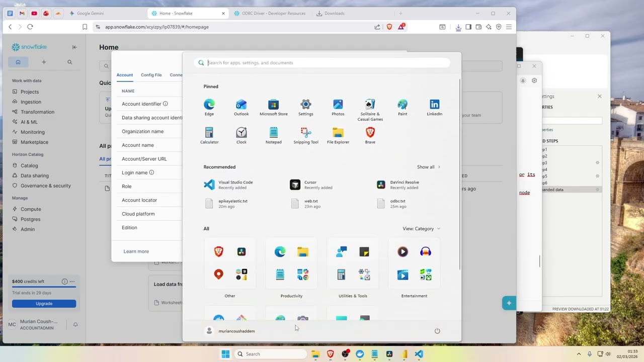The width and height of the screenshot is (644, 362).
Task: Click the Learn more link
Action: click(136, 251)
